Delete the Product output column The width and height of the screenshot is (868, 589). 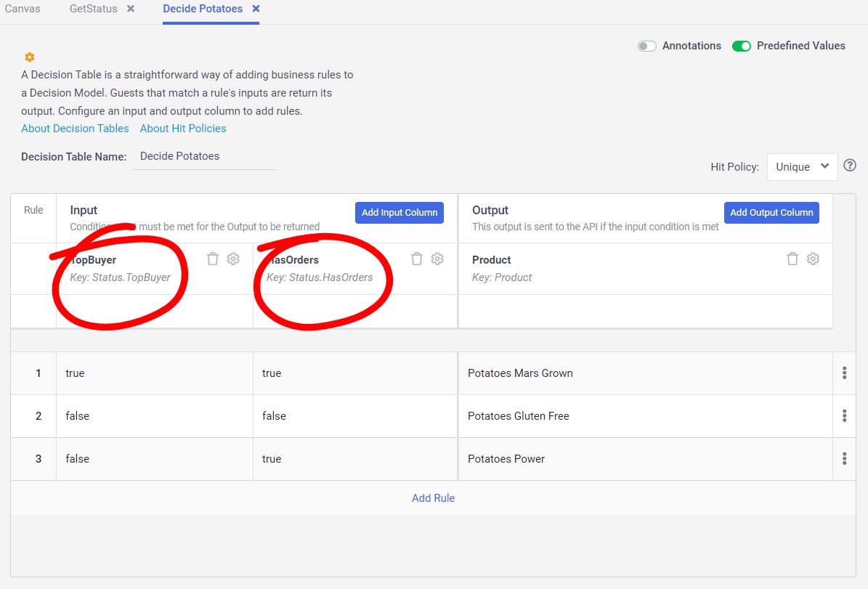(792, 259)
